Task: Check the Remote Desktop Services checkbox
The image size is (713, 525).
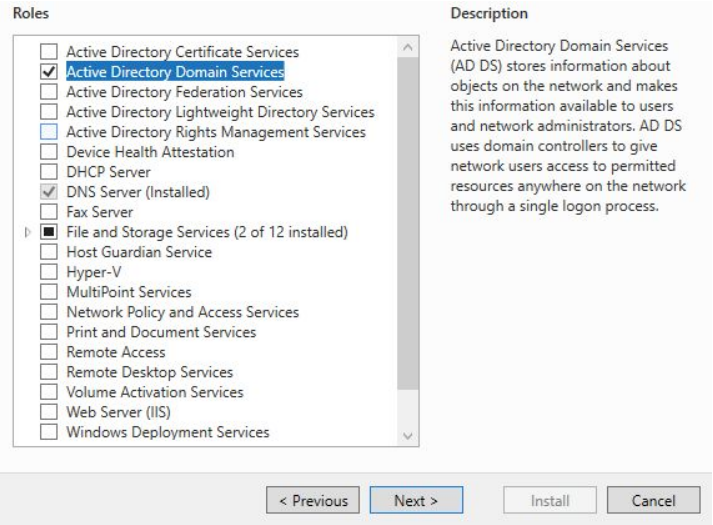Action: (x=47, y=372)
